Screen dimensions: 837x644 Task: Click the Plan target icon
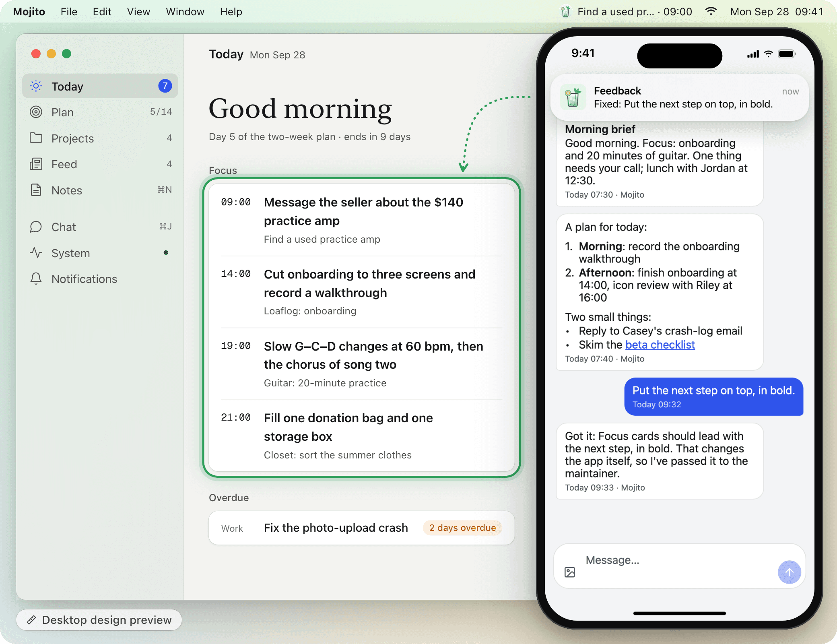point(36,112)
